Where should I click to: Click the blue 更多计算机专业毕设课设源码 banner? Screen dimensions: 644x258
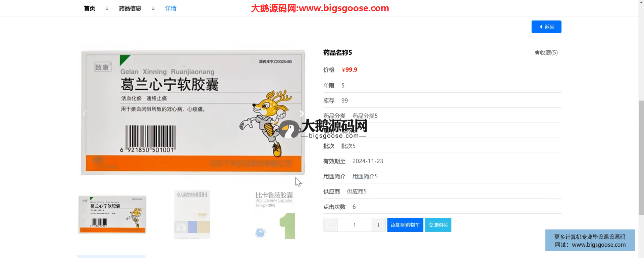coord(590,241)
